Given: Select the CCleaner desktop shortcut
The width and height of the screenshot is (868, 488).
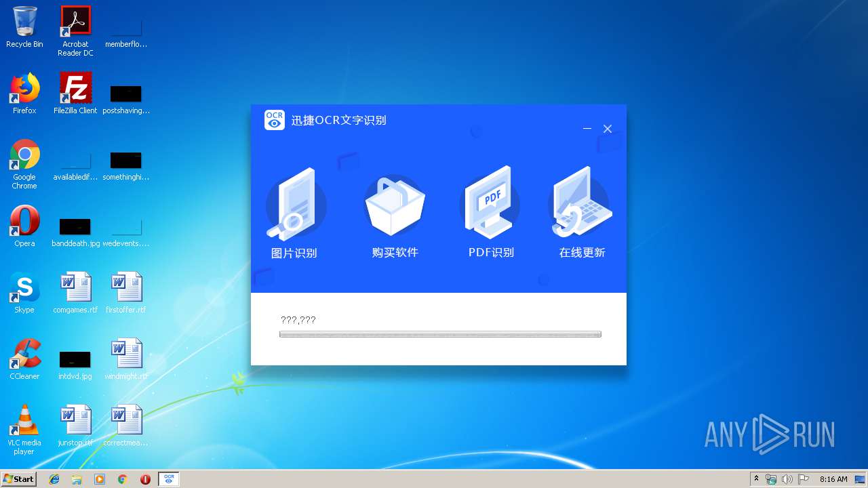Looking at the screenshot, I should pos(24,359).
